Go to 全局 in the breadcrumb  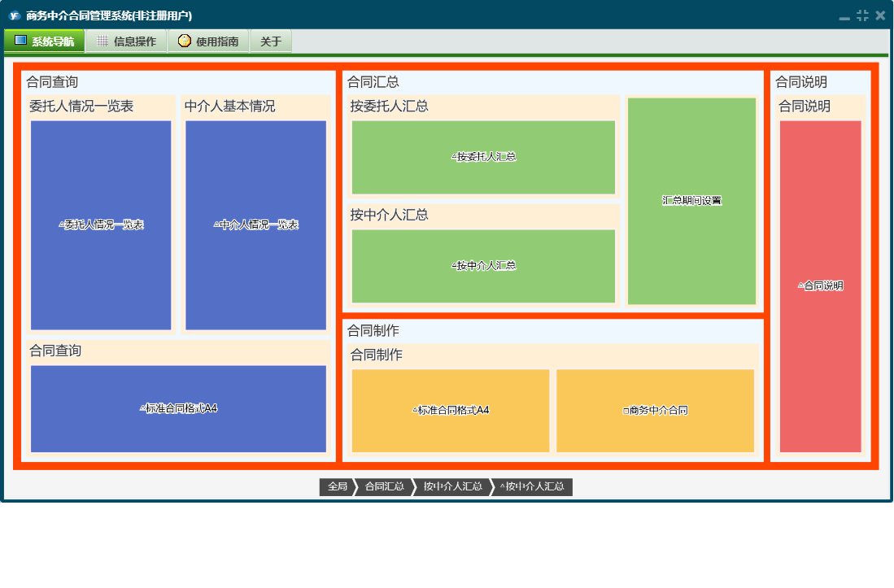(337, 487)
